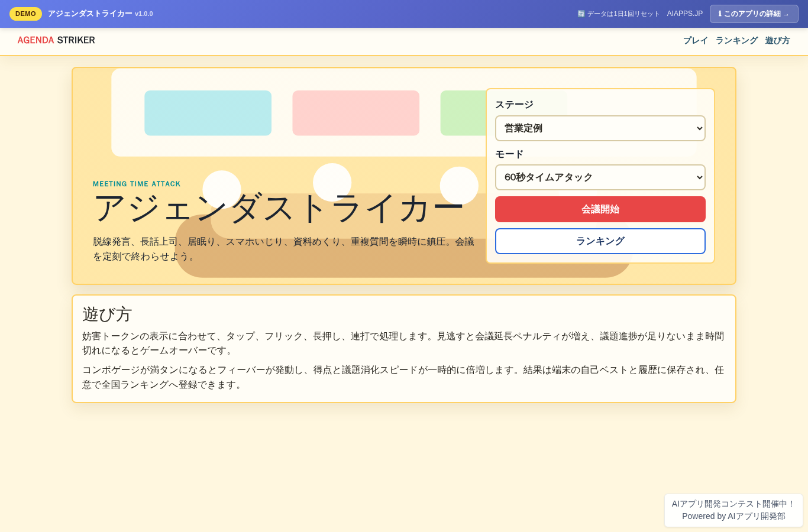Open the 遊び方 navigation link
Image resolution: width=808 pixels, height=532 pixels.
click(x=777, y=41)
